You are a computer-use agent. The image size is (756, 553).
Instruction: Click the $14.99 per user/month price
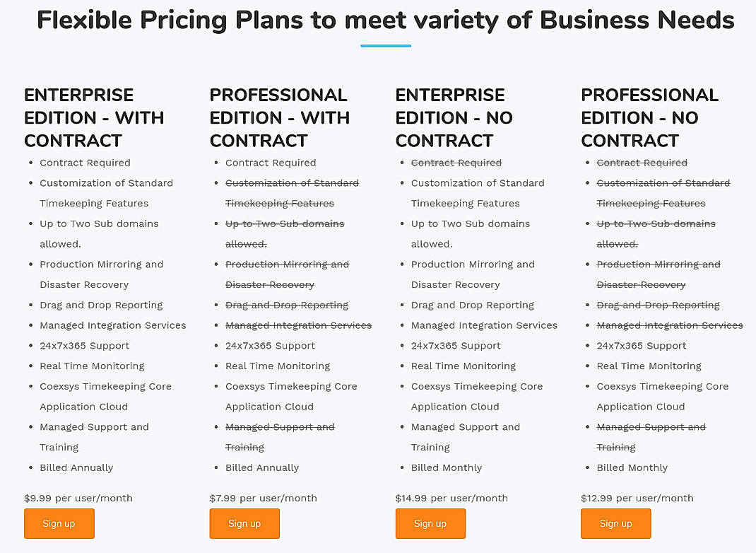tap(451, 498)
